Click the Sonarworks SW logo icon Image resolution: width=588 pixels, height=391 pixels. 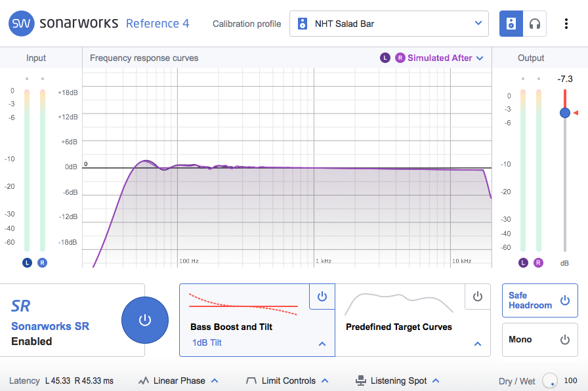(22, 24)
